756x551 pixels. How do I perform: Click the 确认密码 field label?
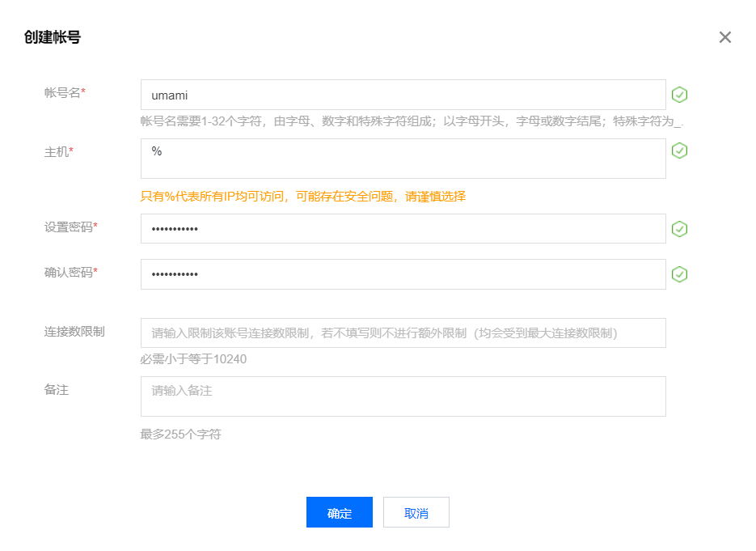point(70,273)
